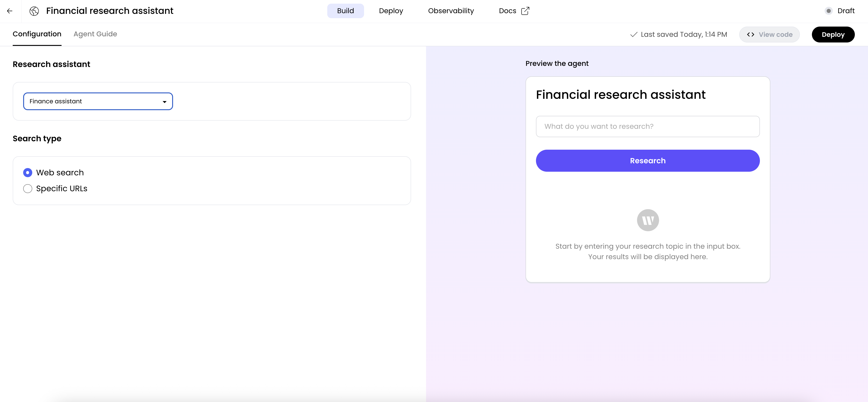The width and height of the screenshot is (868, 402).
Task: Click the 'Research assistant' section heading
Action: [x=52, y=64]
